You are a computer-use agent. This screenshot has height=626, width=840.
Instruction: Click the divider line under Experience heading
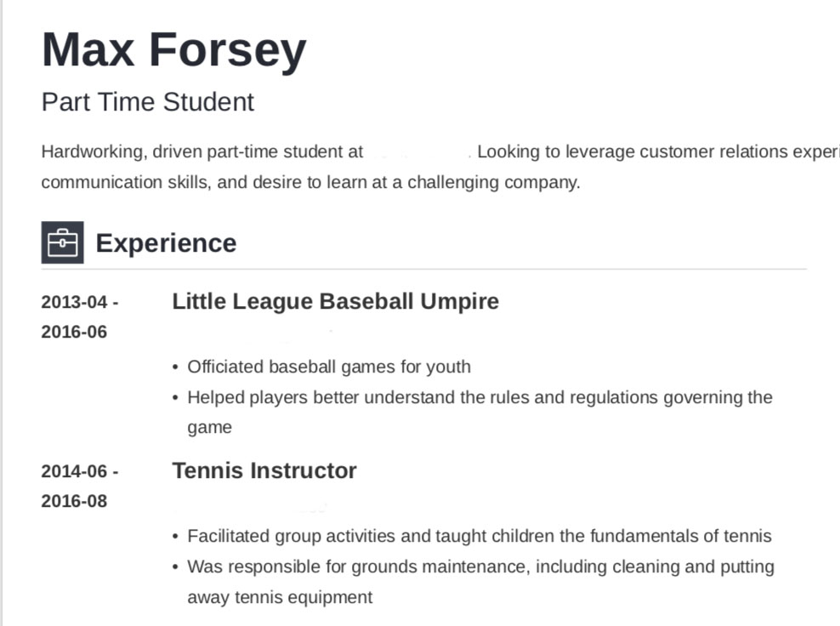[x=423, y=270]
